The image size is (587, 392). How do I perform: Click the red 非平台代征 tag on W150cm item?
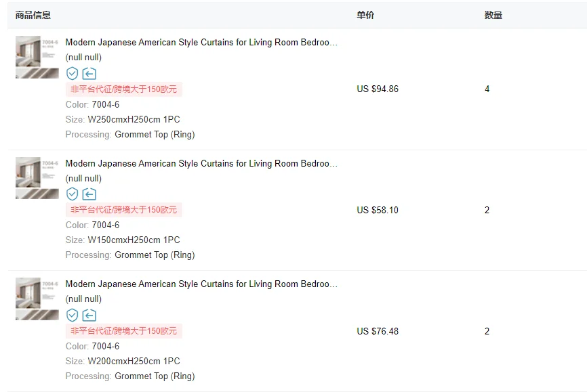[x=124, y=210]
